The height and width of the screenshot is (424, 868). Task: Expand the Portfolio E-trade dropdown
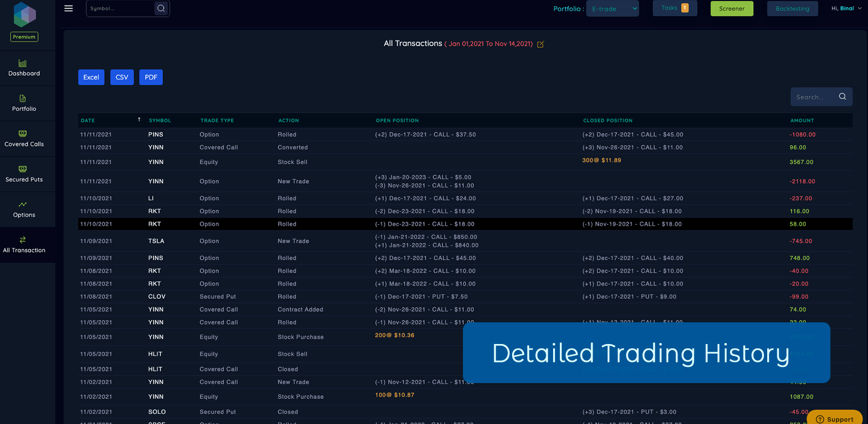(612, 9)
